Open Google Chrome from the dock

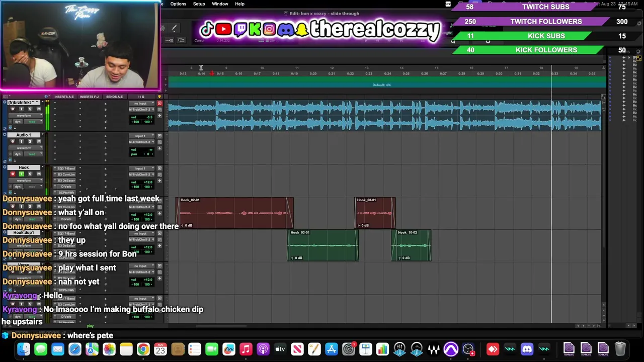coord(143,349)
